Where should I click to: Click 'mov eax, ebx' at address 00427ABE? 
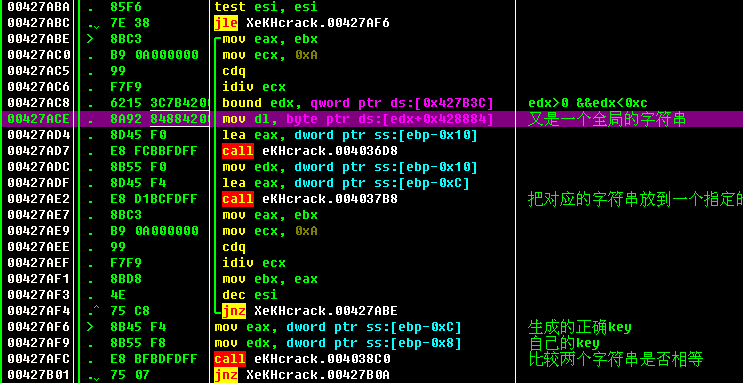click(x=270, y=39)
